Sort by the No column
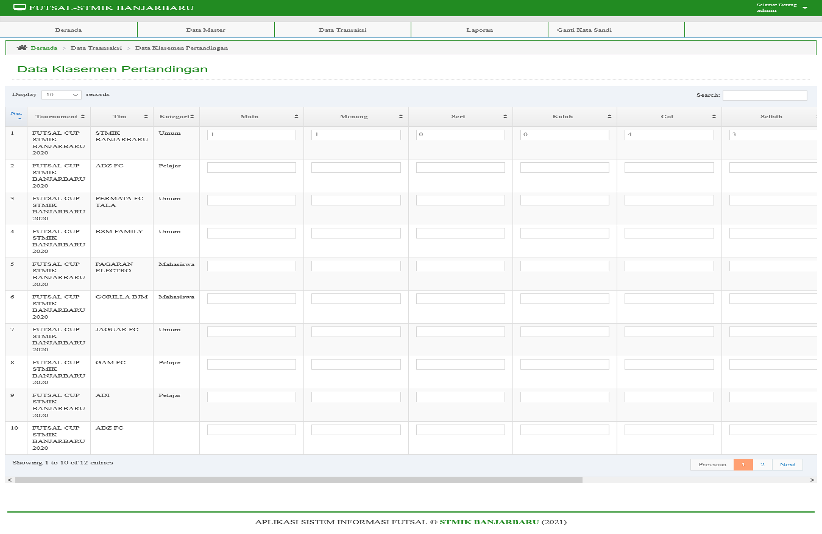 click(16, 116)
